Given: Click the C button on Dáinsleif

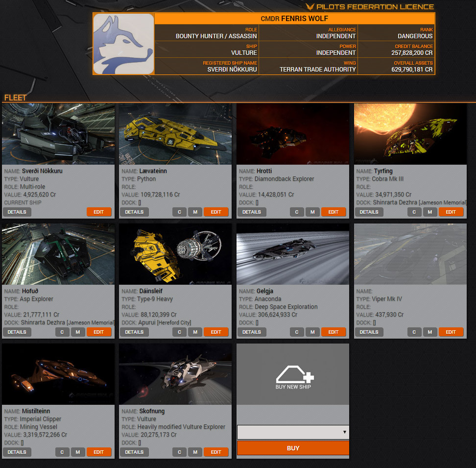Looking at the screenshot, I should [x=179, y=332].
